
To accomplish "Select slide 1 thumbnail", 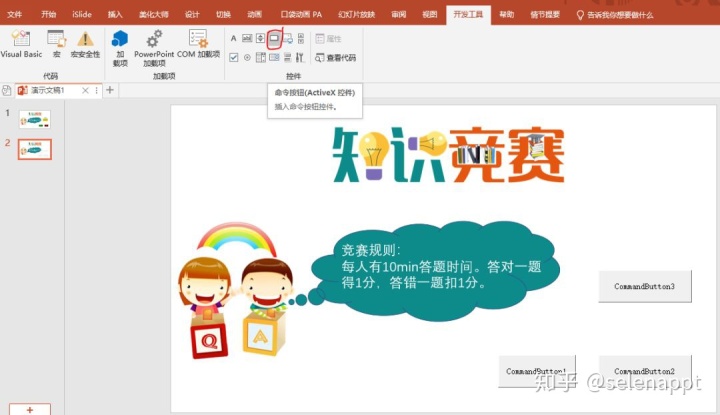I will (x=35, y=119).
